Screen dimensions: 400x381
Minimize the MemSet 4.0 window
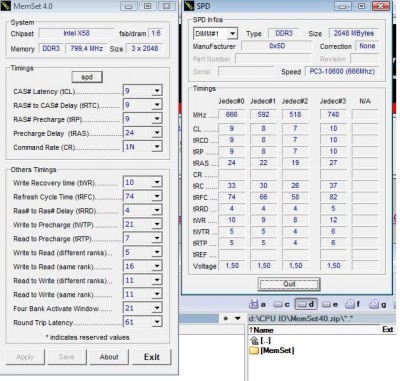click(x=129, y=6)
